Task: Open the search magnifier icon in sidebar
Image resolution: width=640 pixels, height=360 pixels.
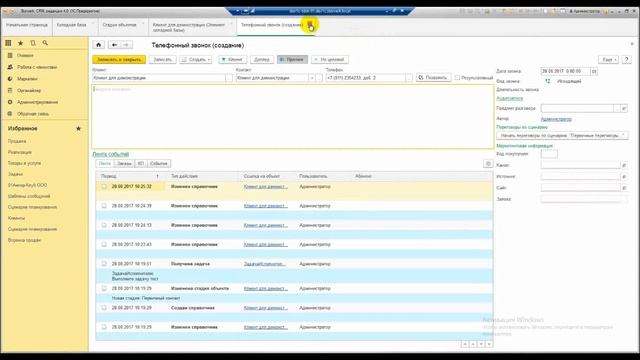Action: point(45,43)
